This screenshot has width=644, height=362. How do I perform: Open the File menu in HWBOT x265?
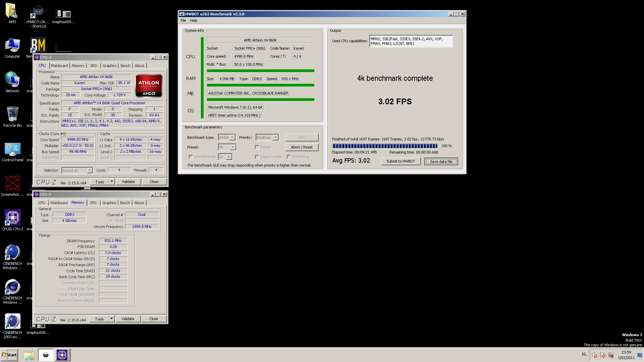click(x=183, y=20)
